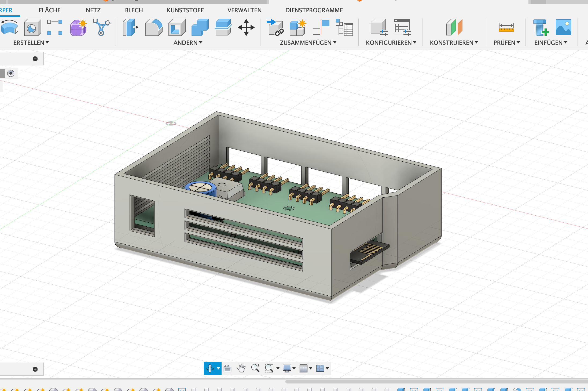Click the Split Body tool icon
This screenshot has width=588, height=391.
[223, 27]
